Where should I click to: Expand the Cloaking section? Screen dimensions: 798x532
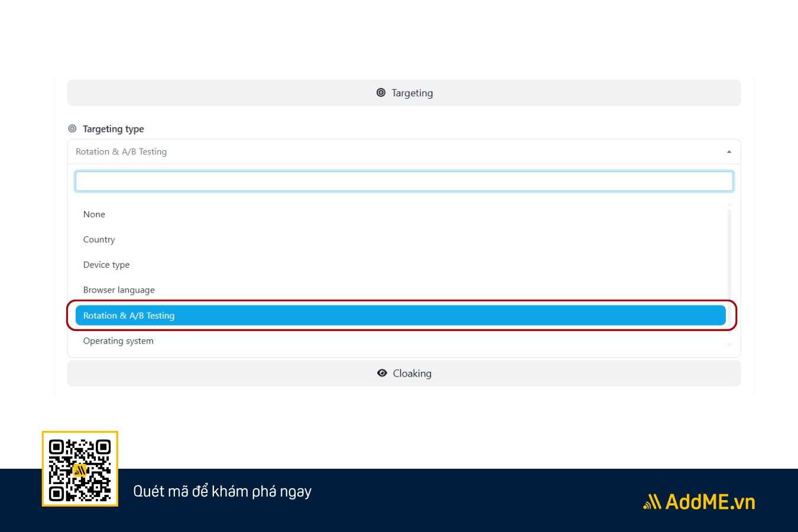point(404,374)
